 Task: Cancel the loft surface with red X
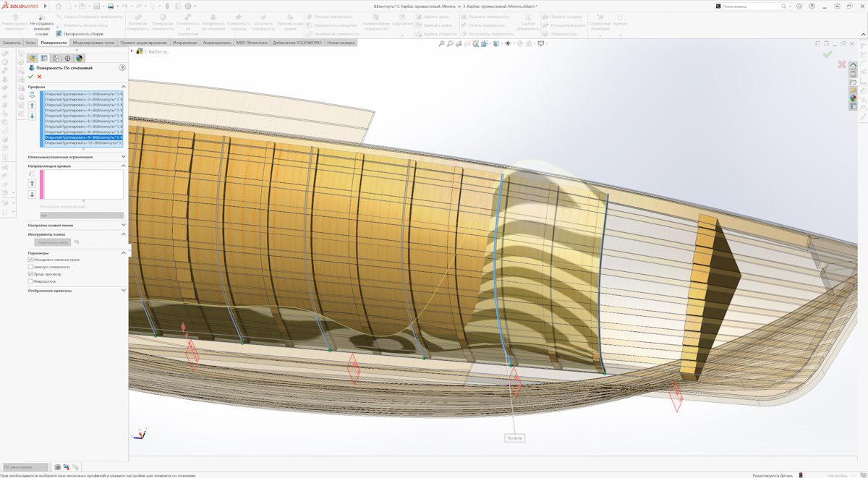pos(40,77)
